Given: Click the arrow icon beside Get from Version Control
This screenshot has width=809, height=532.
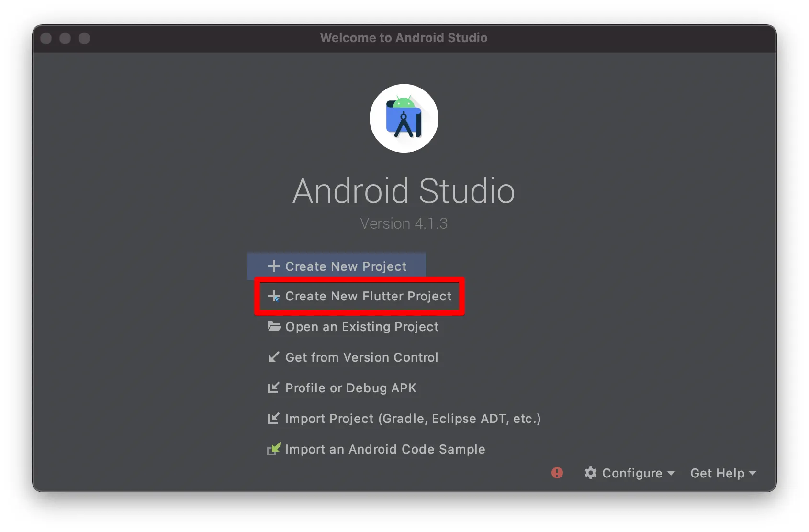Looking at the screenshot, I should click(x=273, y=357).
